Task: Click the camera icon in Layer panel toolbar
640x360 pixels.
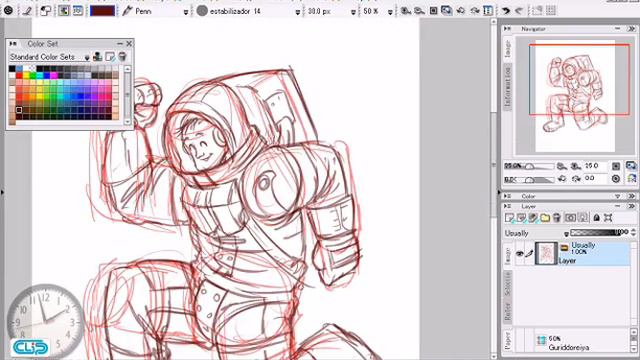Action: coord(570,218)
